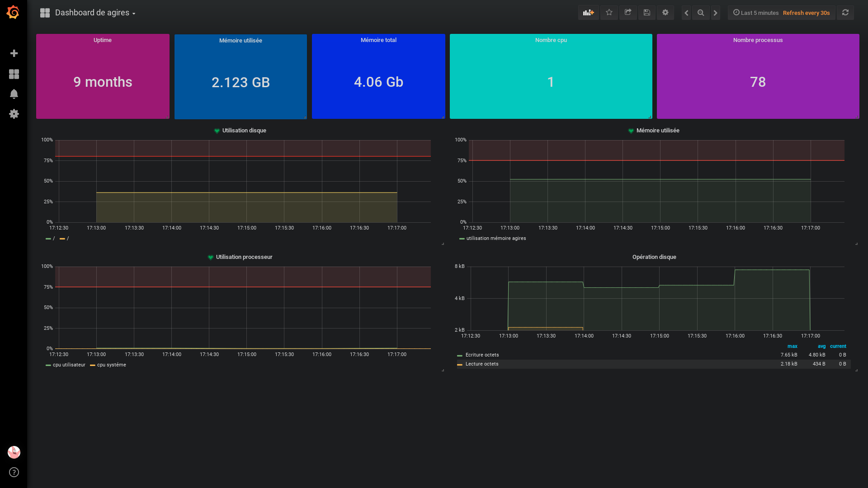Open the Last 5 minutes time picker
868x488 pixels.
pyautogui.click(x=755, y=13)
